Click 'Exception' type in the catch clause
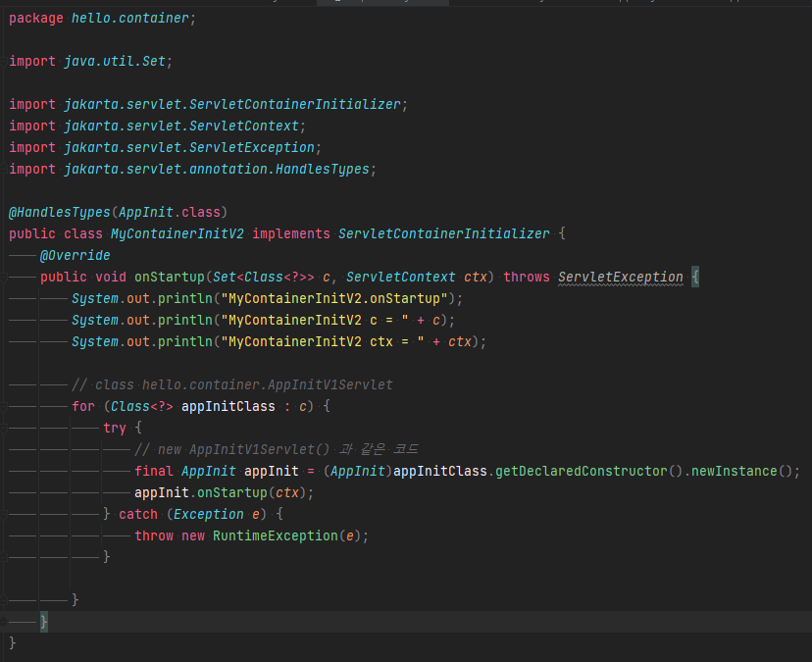 pyautogui.click(x=209, y=514)
